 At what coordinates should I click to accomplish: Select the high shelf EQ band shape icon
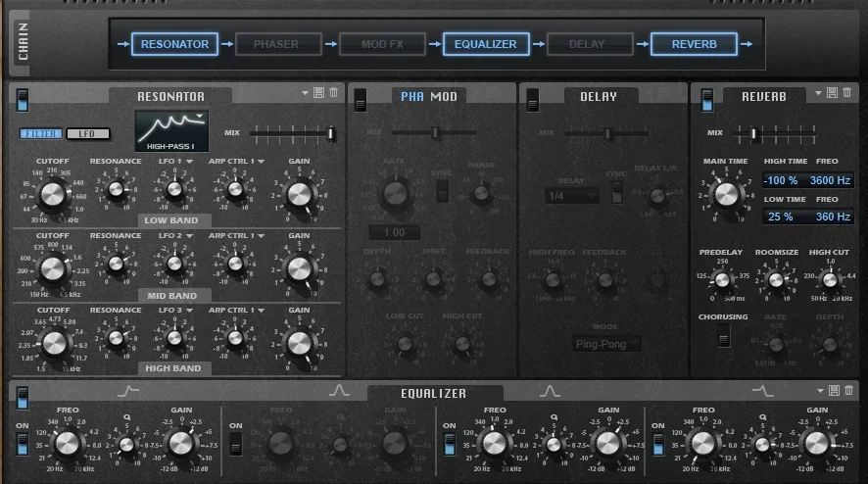763,391
